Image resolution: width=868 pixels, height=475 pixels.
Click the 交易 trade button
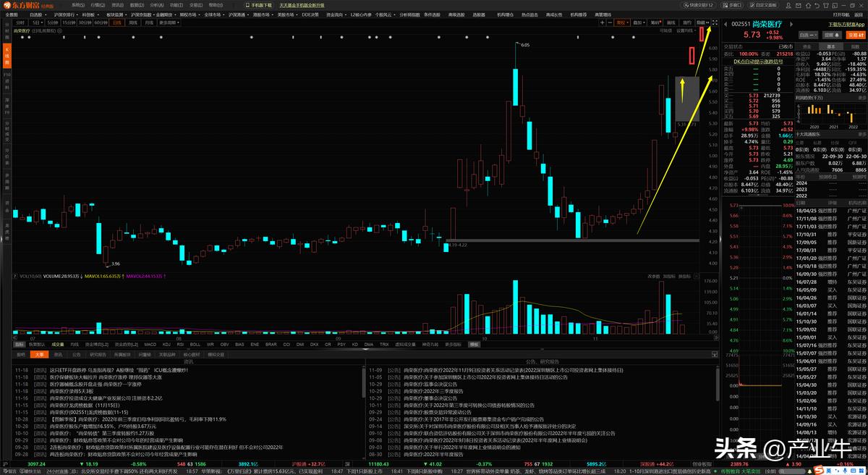click(x=856, y=34)
